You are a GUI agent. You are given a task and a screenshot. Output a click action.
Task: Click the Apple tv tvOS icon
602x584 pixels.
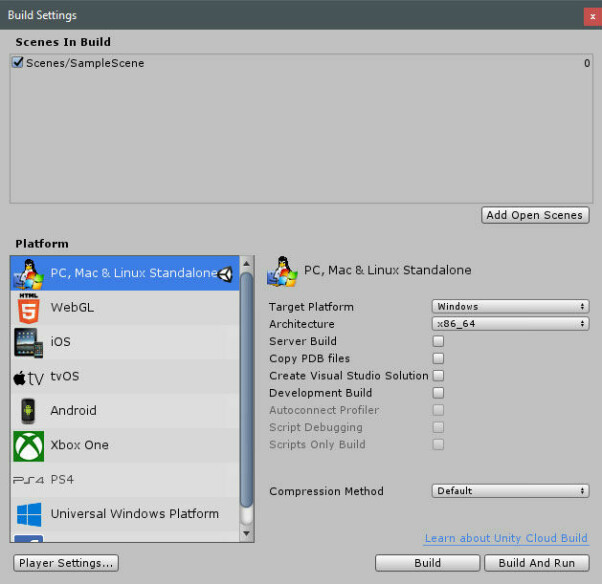(28, 378)
